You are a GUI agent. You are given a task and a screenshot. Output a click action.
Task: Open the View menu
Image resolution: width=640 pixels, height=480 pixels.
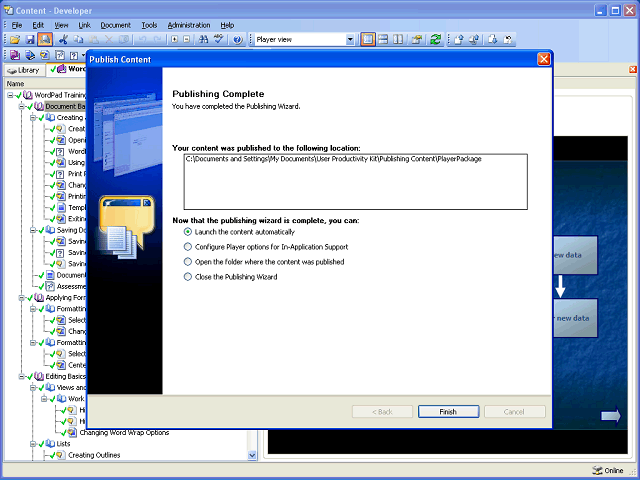(61, 25)
